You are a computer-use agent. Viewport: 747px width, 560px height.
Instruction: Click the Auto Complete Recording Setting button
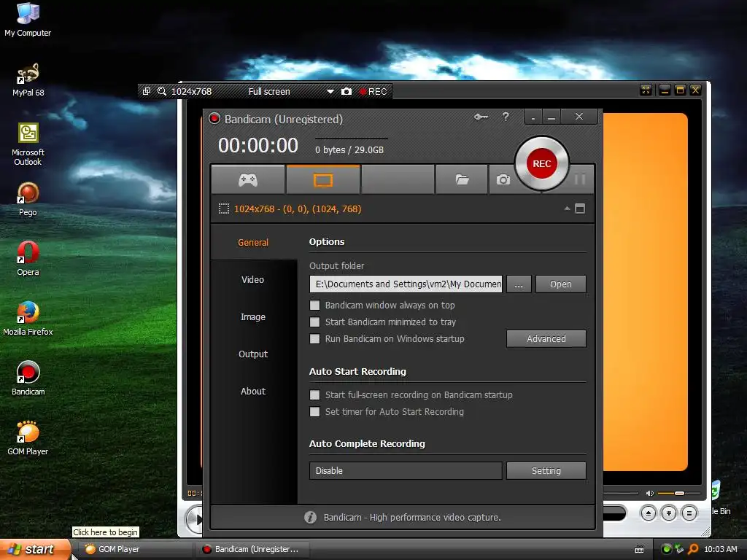click(x=546, y=470)
